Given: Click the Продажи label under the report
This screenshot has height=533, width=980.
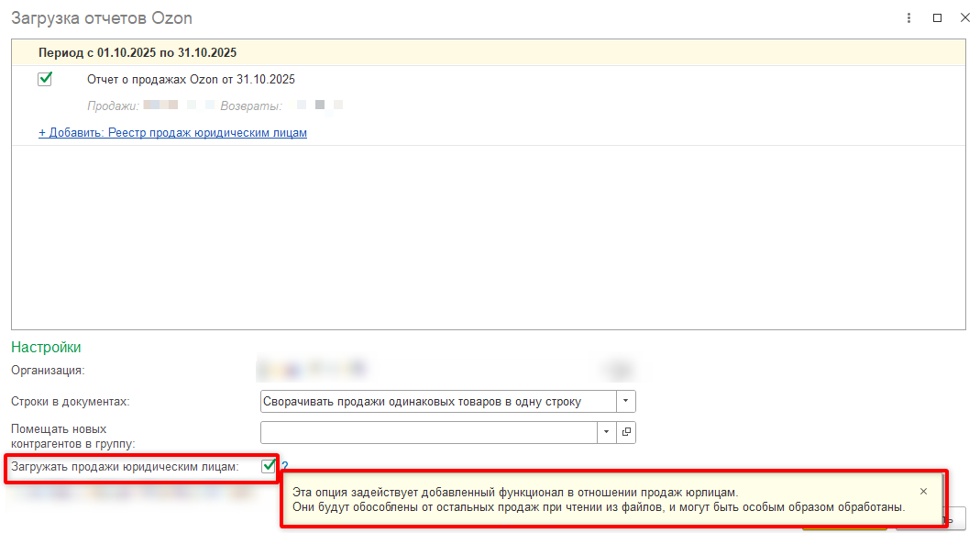Looking at the screenshot, I should pos(113,106).
